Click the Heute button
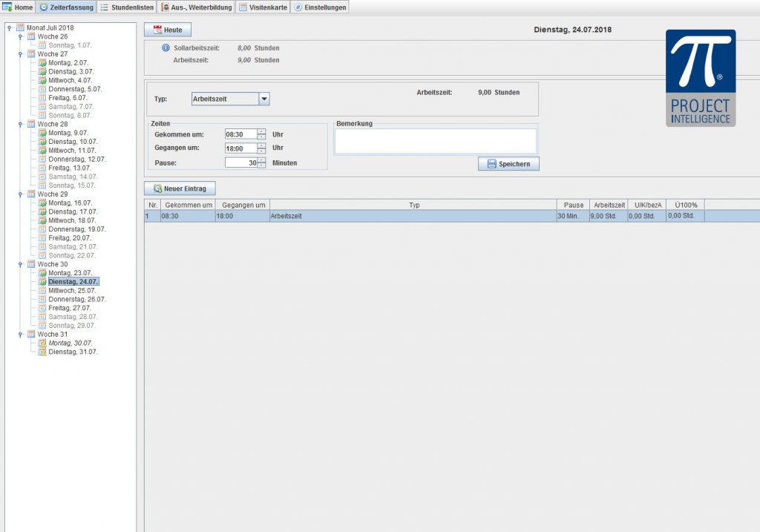The image size is (760, 532). (168, 30)
